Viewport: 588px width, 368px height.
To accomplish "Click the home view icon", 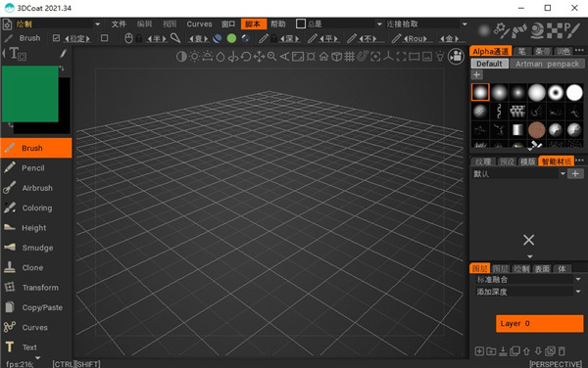I will tap(323, 57).
